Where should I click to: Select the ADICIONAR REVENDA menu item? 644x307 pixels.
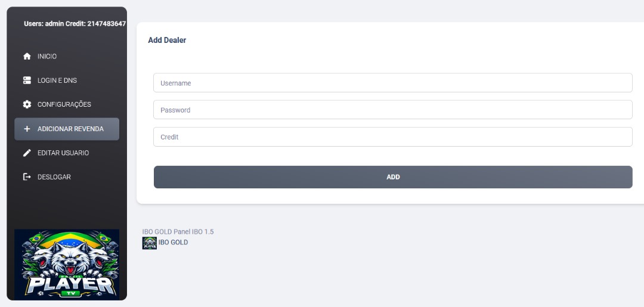click(x=70, y=129)
